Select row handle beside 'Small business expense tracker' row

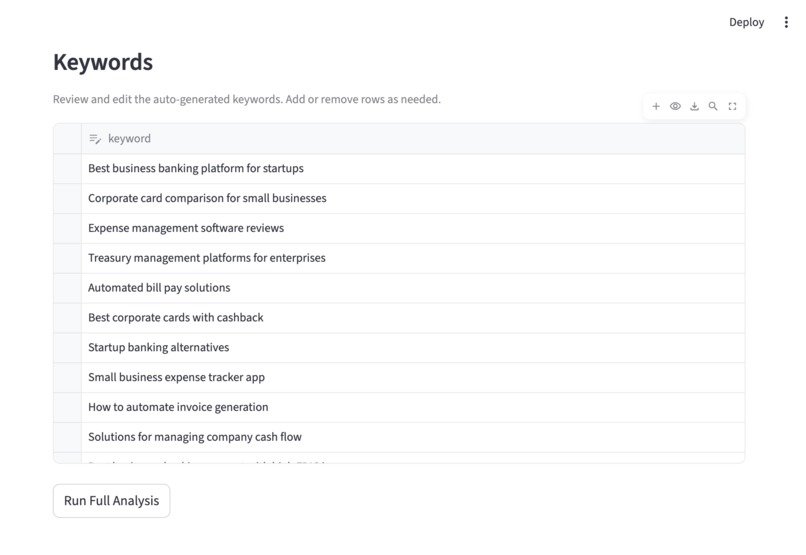click(67, 377)
